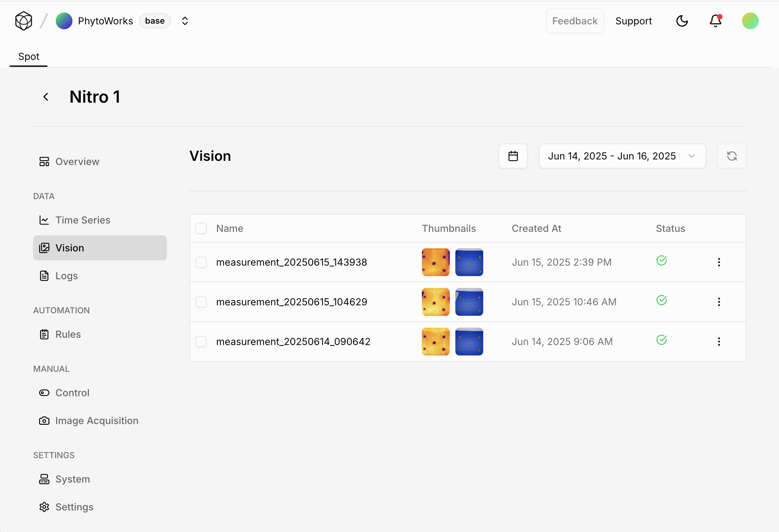Open more options for measurement_20250615_143938
Image resolution: width=779 pixels, height=532 pixels.
tap(719, 262)
